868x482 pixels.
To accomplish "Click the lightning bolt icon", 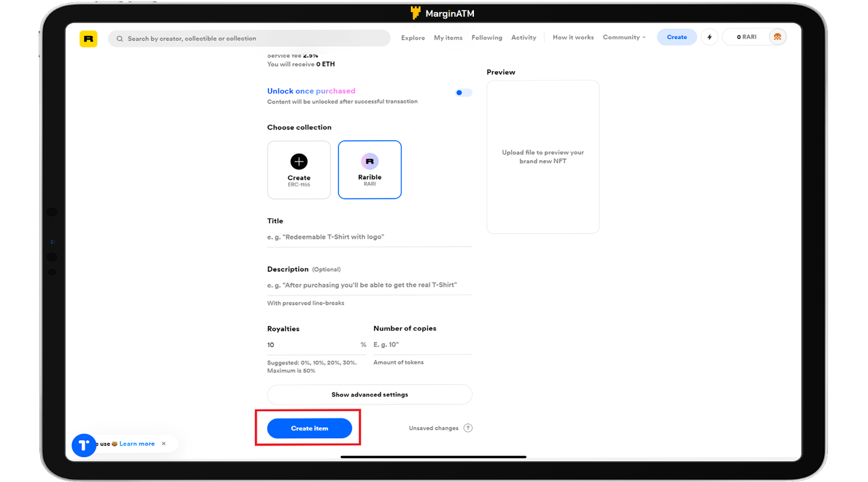I will [709, 37].
